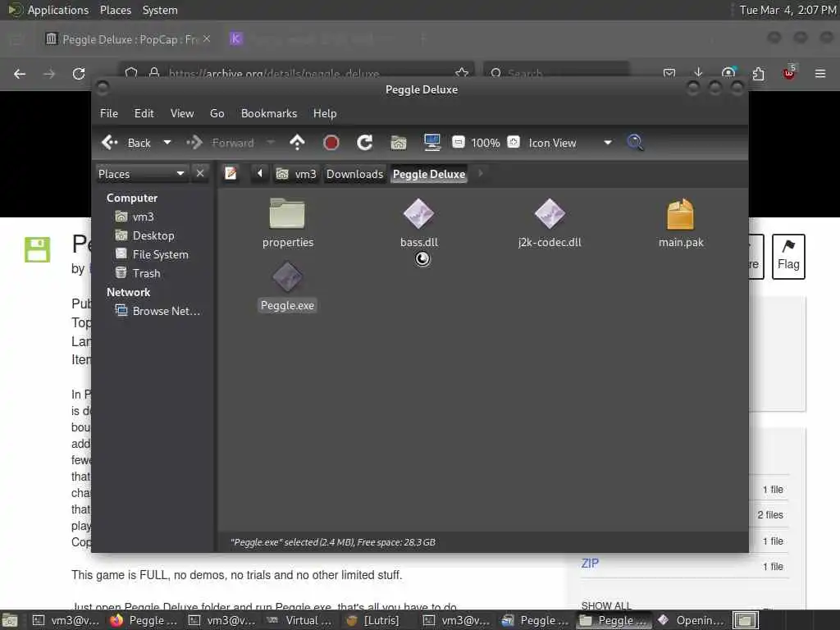Zoom out the file view
Screen dimensions: 840x630
coord(458,142)
